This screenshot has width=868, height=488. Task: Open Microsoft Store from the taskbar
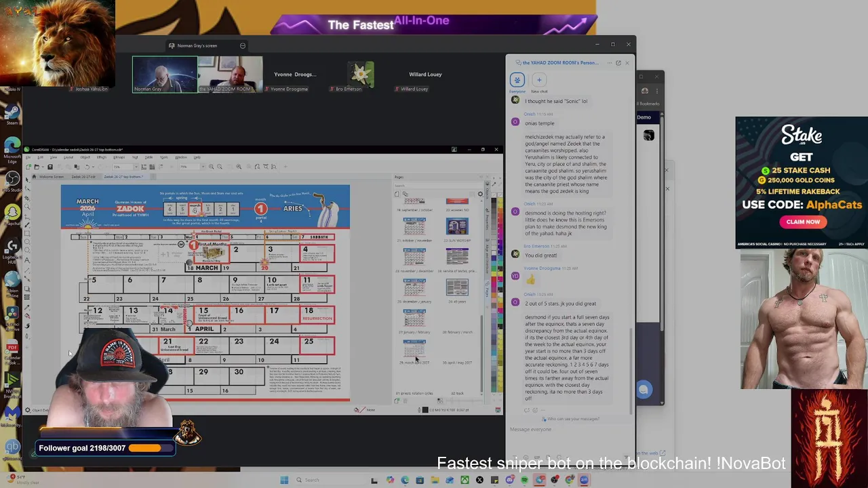click(420, 480)
